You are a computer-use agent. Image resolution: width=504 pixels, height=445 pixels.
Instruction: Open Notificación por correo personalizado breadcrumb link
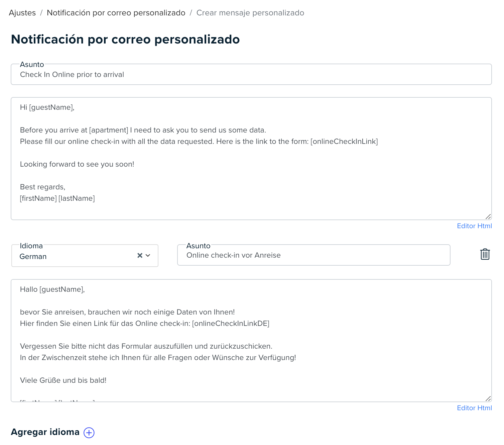click(x=116, y=13)
